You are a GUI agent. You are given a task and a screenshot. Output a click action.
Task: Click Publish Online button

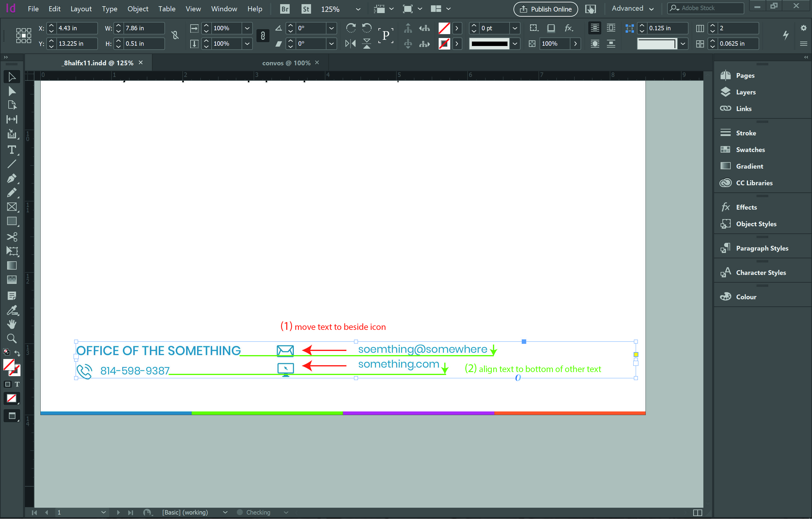point(545,9)
